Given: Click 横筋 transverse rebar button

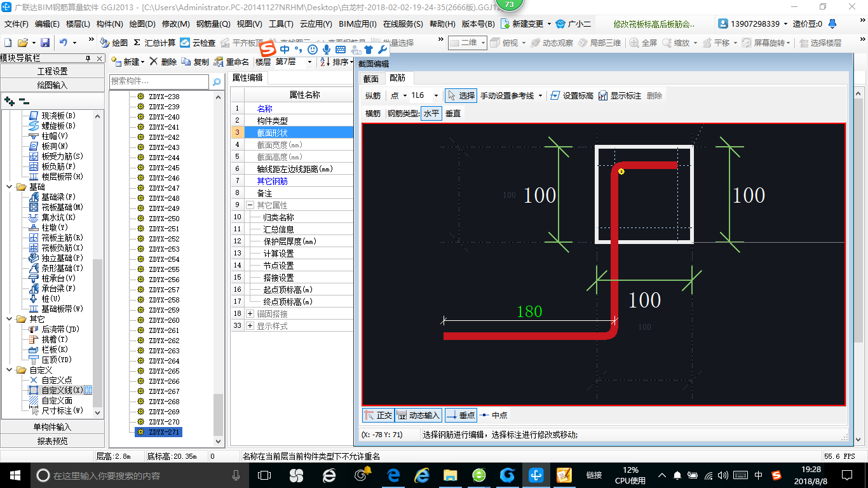Looking at the screenshot, I should (x=373, y=113).
